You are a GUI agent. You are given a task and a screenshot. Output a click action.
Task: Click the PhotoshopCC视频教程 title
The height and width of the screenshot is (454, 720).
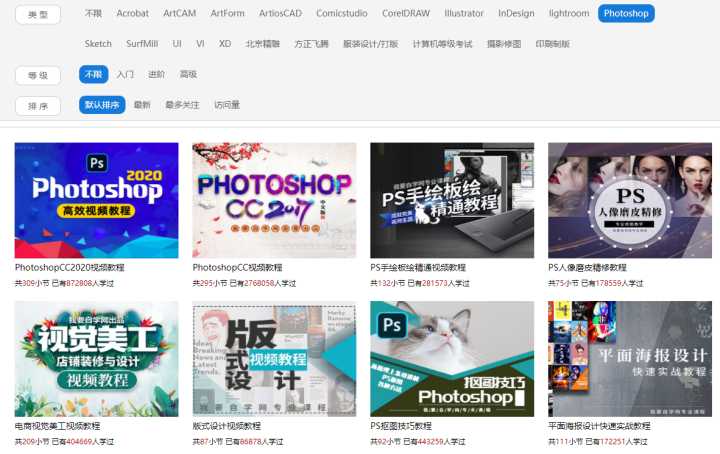pyautogui.click(x=237, y=268)
